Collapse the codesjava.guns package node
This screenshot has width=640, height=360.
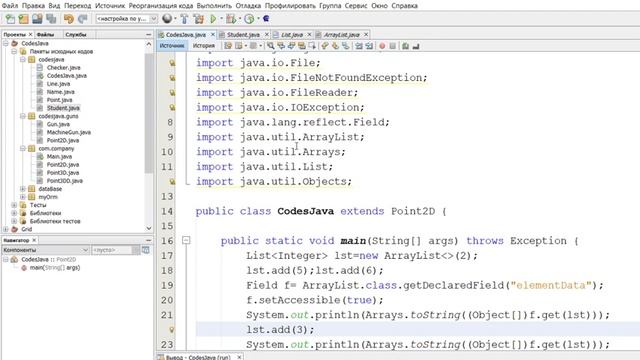23,116
